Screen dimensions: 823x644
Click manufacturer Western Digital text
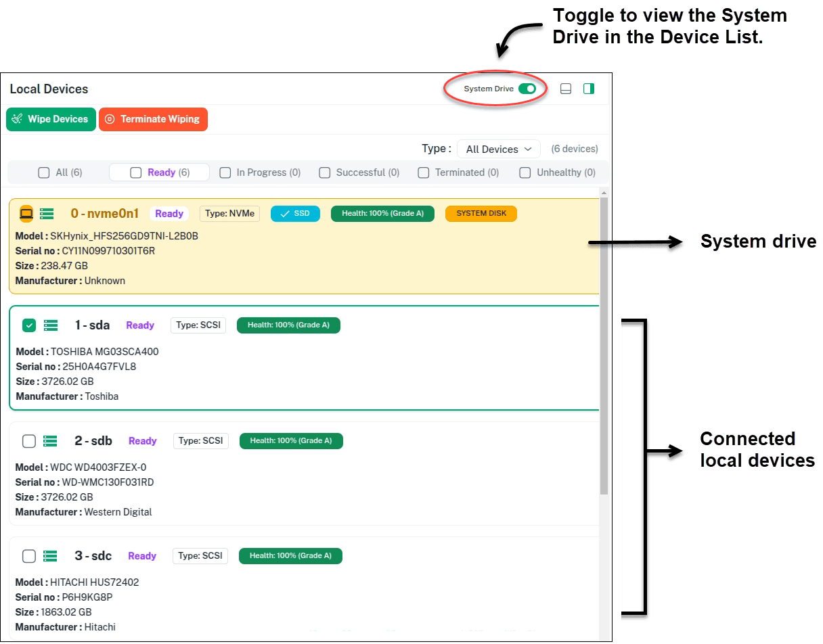coord(118,512)
